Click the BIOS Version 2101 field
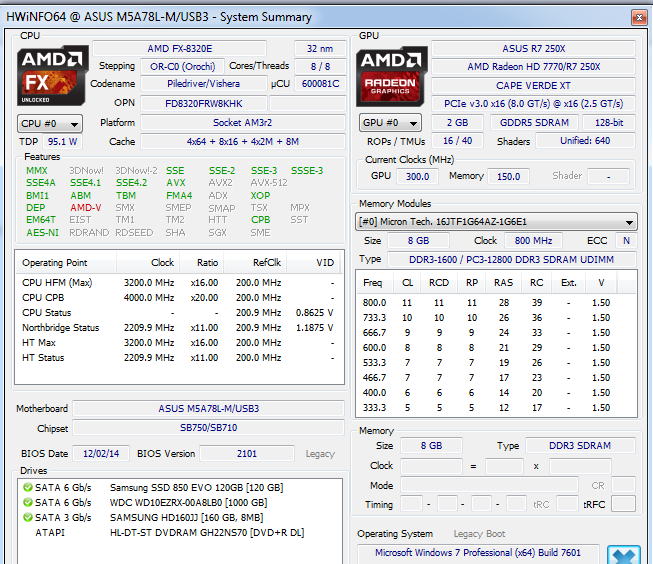The height and width of the screenshot is (564, 653). click(x=247, y=454)
